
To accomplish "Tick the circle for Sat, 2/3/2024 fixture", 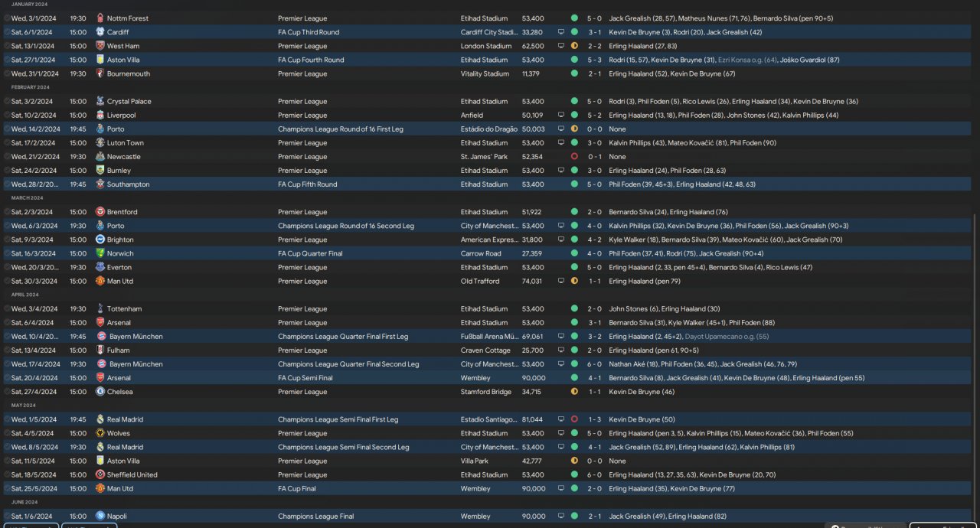I will 7,211.
